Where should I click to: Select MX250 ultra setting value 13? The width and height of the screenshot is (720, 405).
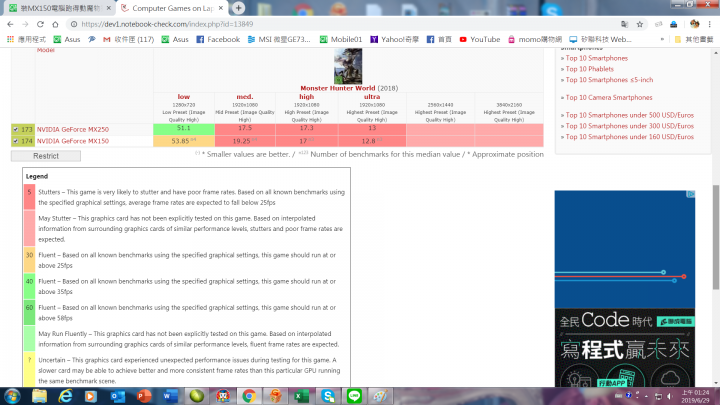pyautogui.click(x=372, y=129)
